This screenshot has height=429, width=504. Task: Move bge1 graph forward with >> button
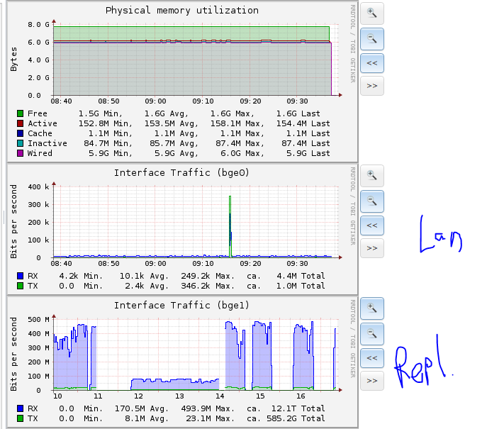[x=372, y=381]
